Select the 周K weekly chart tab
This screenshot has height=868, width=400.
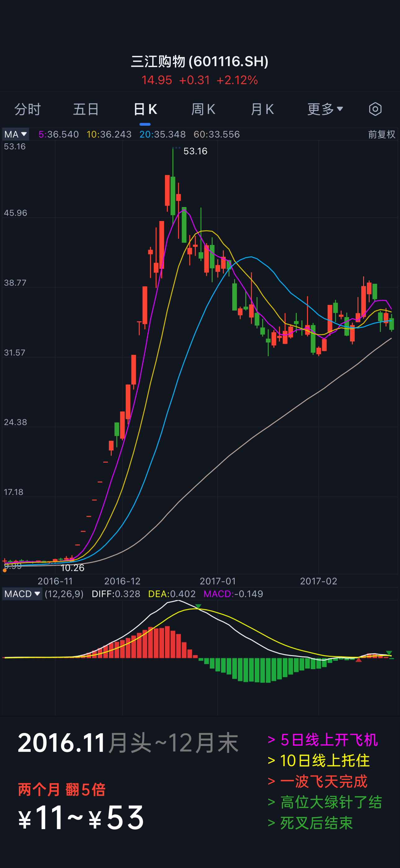(x=203, y=109)
